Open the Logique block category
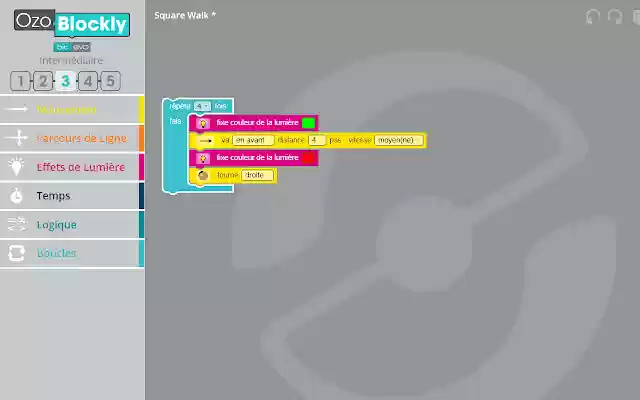Viewport: 640px width, 400px height. tap(72, 224)
